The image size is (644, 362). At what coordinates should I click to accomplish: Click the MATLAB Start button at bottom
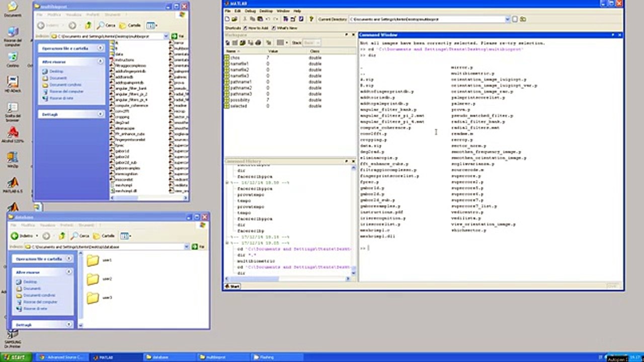tap(232, 286)
